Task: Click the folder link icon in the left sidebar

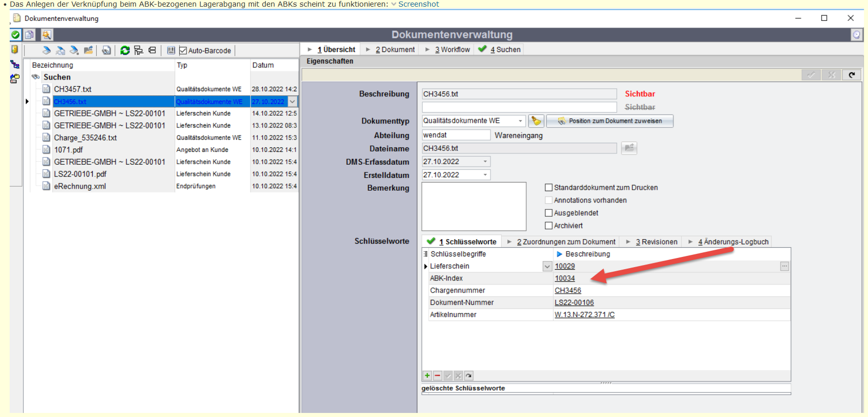Action: tap(15, 79)
